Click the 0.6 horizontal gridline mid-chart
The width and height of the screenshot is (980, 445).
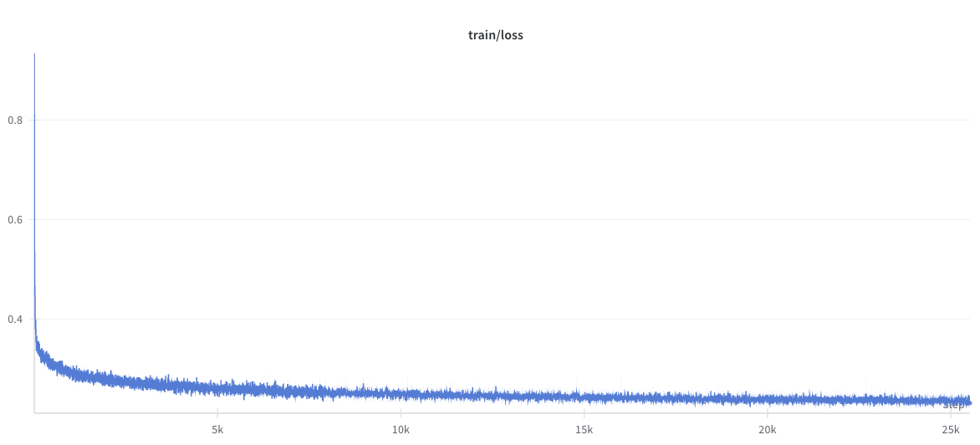click(x=502, y=220)
